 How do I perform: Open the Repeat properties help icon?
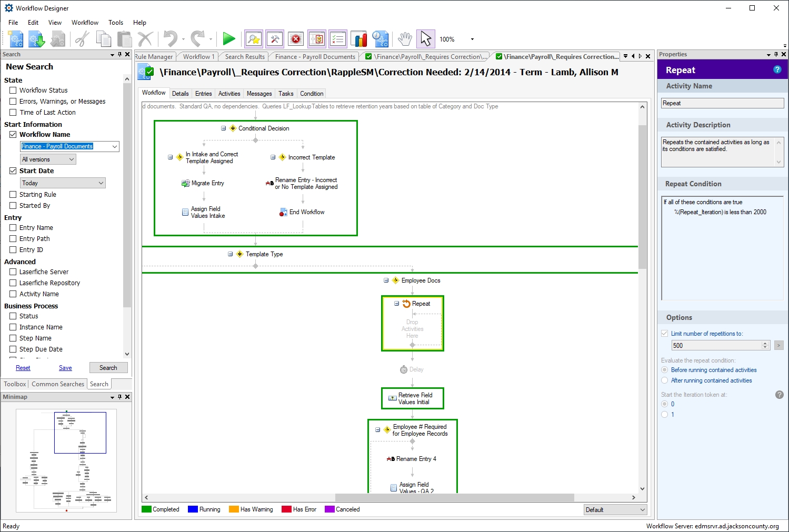pyautogui.click(x=777, y=70)
